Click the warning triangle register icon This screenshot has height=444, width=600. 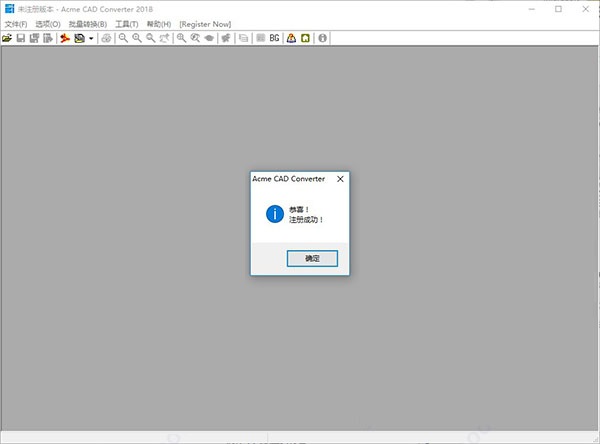[291, 38]
